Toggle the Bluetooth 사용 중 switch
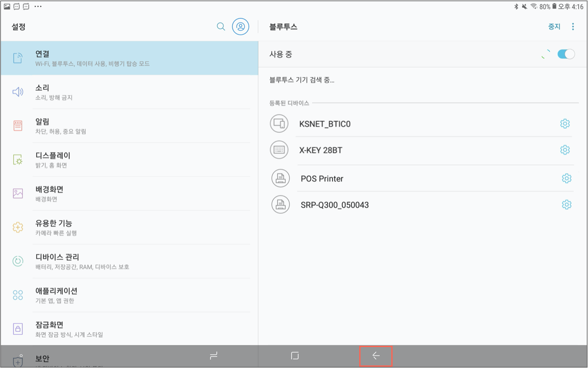The image size is (588, 368). (x=566, y=54)
